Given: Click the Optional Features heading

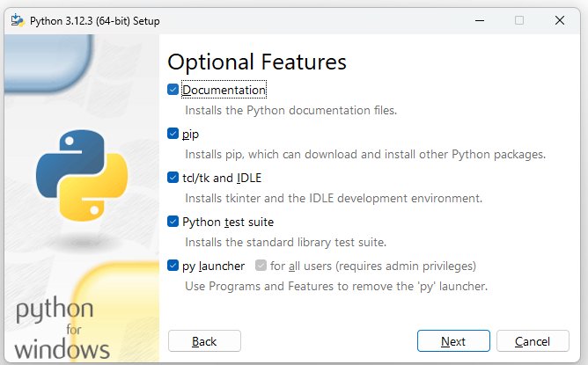Looking at the screenshot, I should click(x=257, y=62).
